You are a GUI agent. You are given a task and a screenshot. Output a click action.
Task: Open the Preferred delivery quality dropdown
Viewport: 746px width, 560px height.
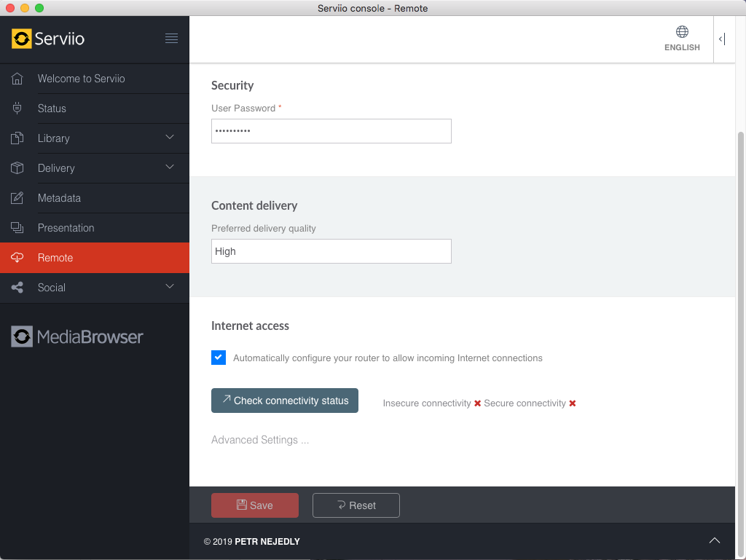(331, 251)
